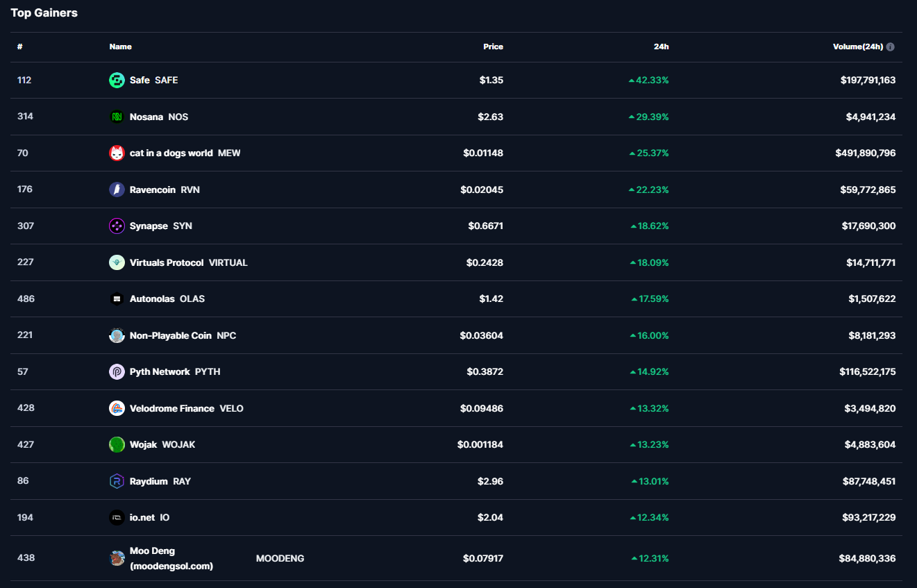Click the Wojak coin logo icon

(117, 445)
